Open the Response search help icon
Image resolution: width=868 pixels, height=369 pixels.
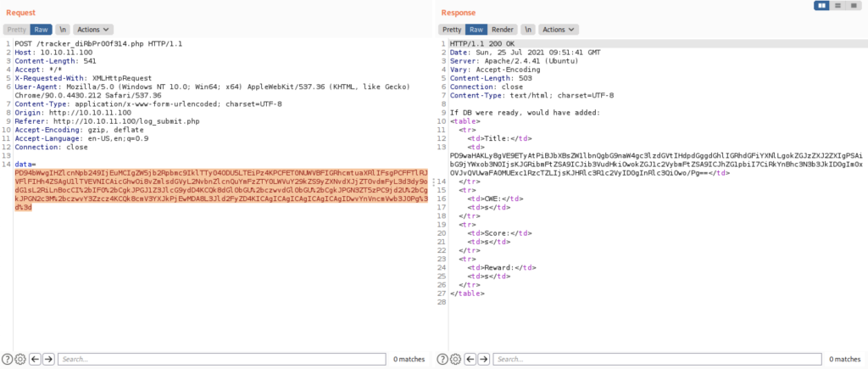click(444, 359)
